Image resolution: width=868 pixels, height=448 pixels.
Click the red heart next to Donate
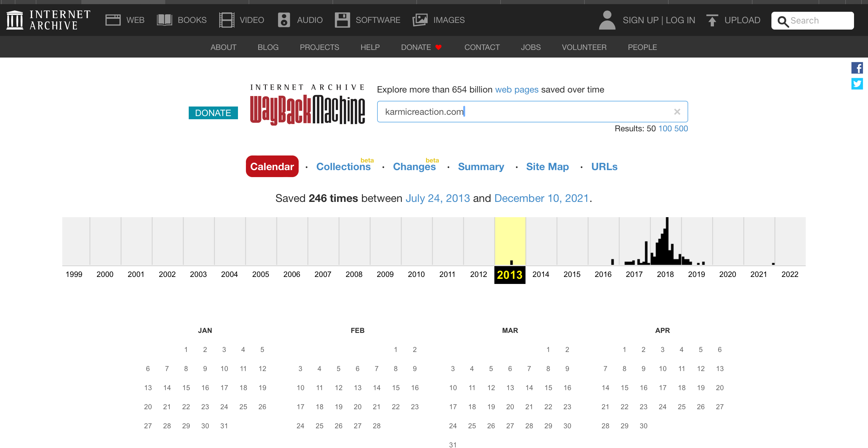(438, 47)
